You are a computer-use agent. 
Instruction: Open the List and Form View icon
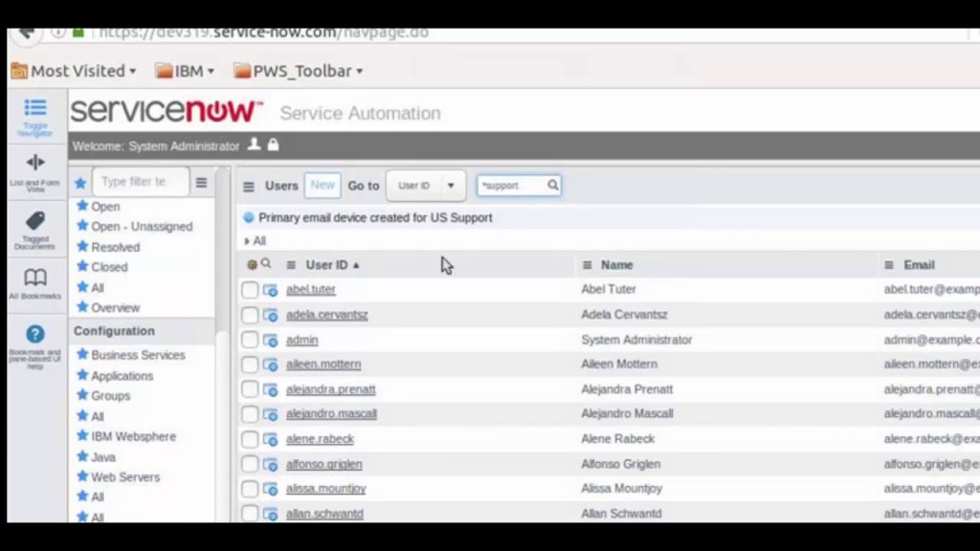point(35,163)
